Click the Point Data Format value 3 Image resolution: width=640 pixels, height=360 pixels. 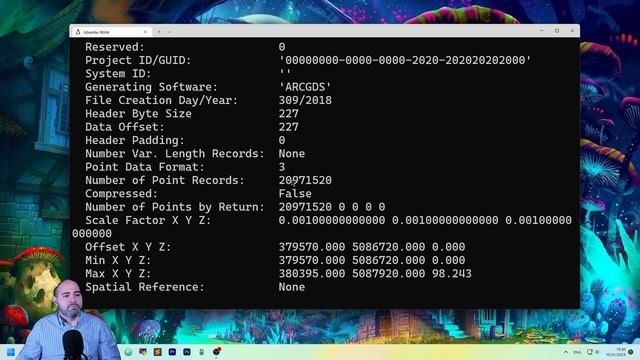tap(282, 167)
